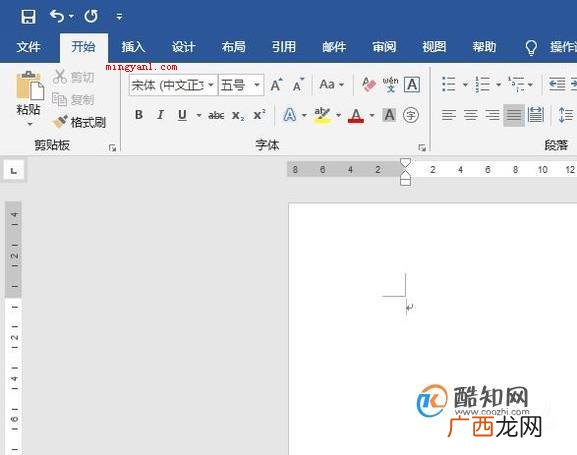Screen dimensions: 577x455
Task: Click the Tell Me lightbulb icon
Action: [531, 47]
